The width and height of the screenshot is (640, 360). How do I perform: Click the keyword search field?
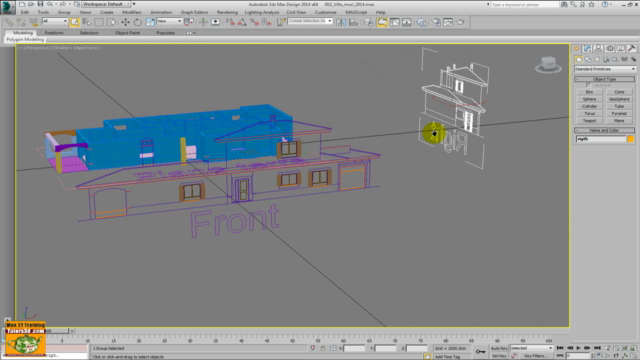coord(524,4)
